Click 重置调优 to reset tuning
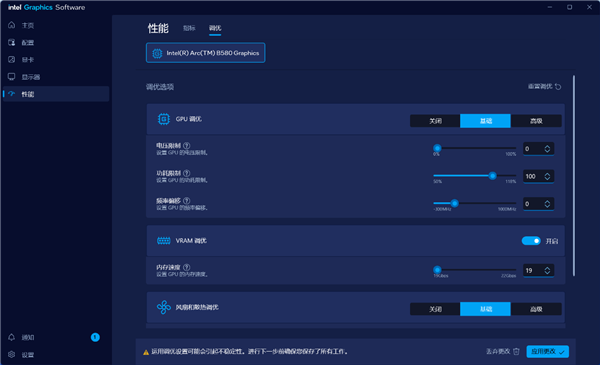This screenshot has height=365, width=600. coord(545,86)
